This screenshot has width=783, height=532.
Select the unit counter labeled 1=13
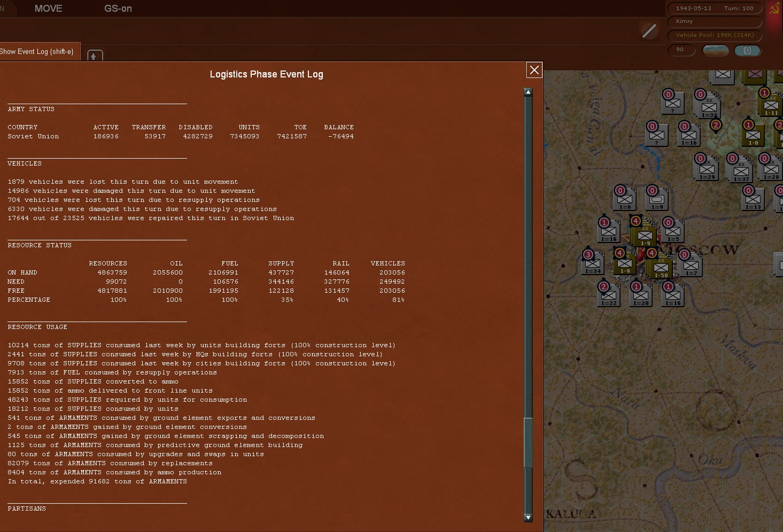(x=753, y=199)
